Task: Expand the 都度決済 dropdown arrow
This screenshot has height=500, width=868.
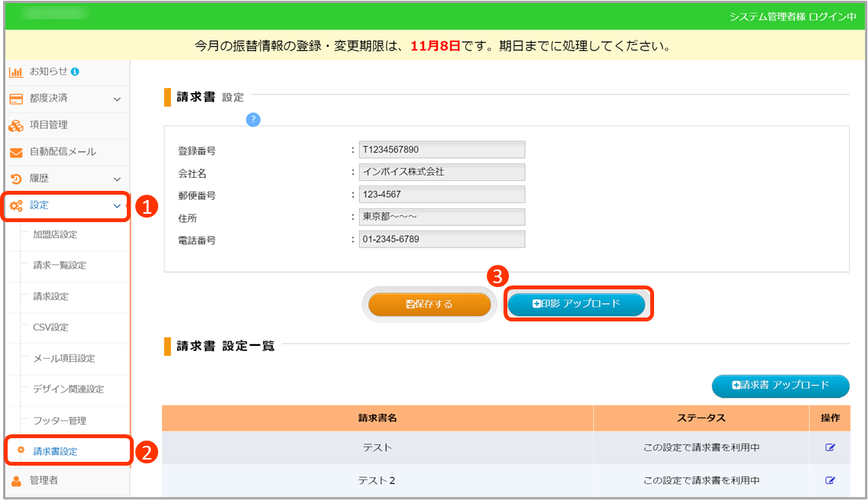Action: (x=117, y=98)
